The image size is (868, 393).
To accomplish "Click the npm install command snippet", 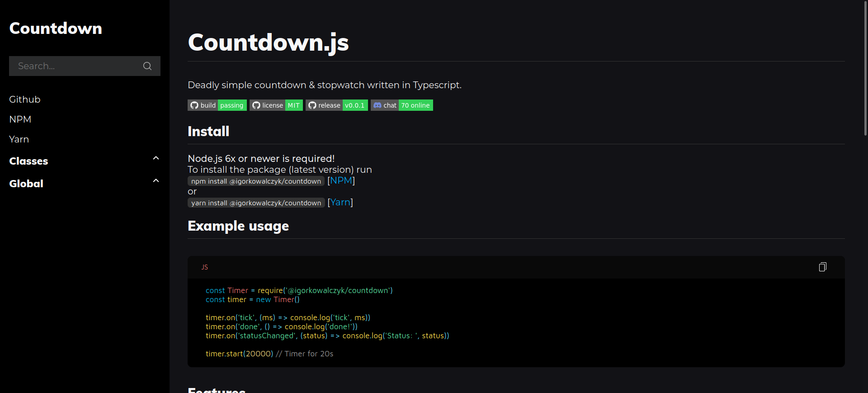I will click(x=256, y=181).
